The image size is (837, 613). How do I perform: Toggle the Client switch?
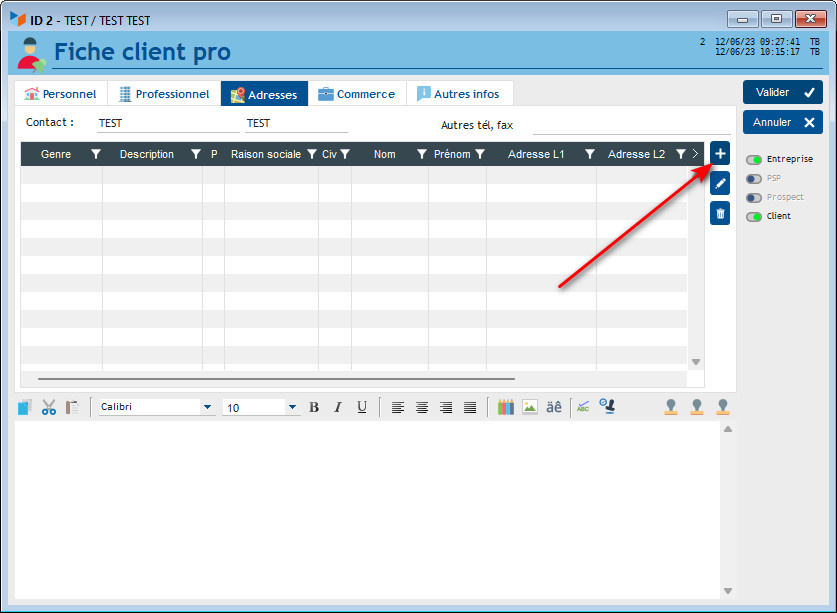(x=754, y=217)
